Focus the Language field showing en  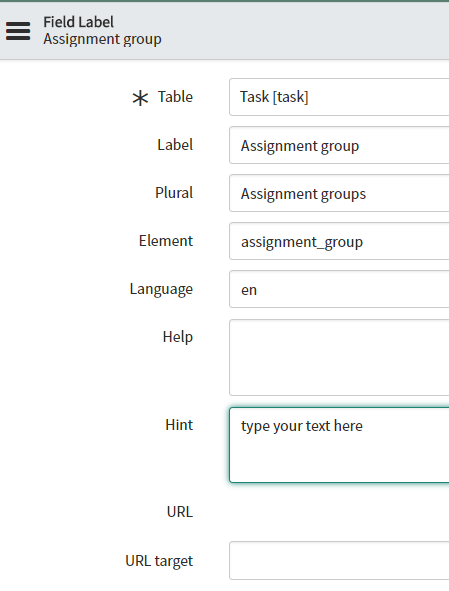click(x=339, y=289)
